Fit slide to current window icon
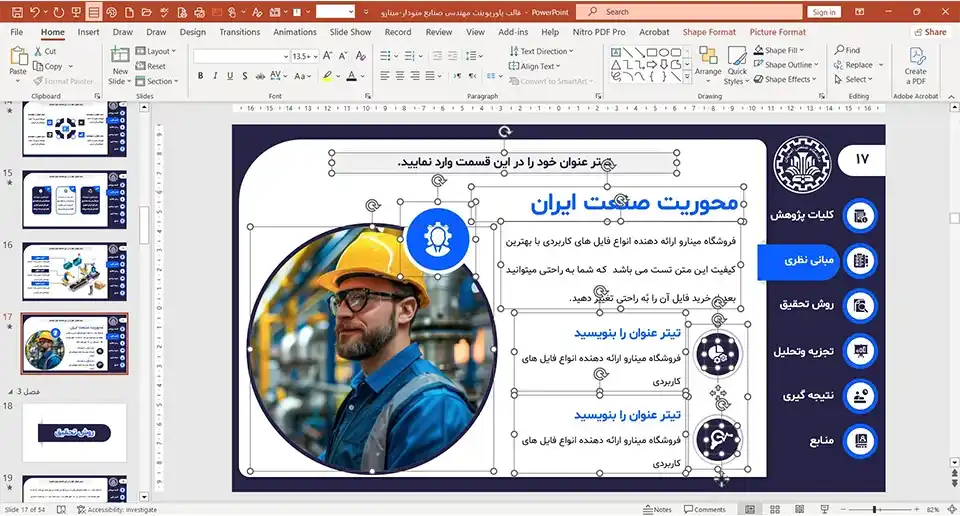The image size is (960, 516). [952, 509]
